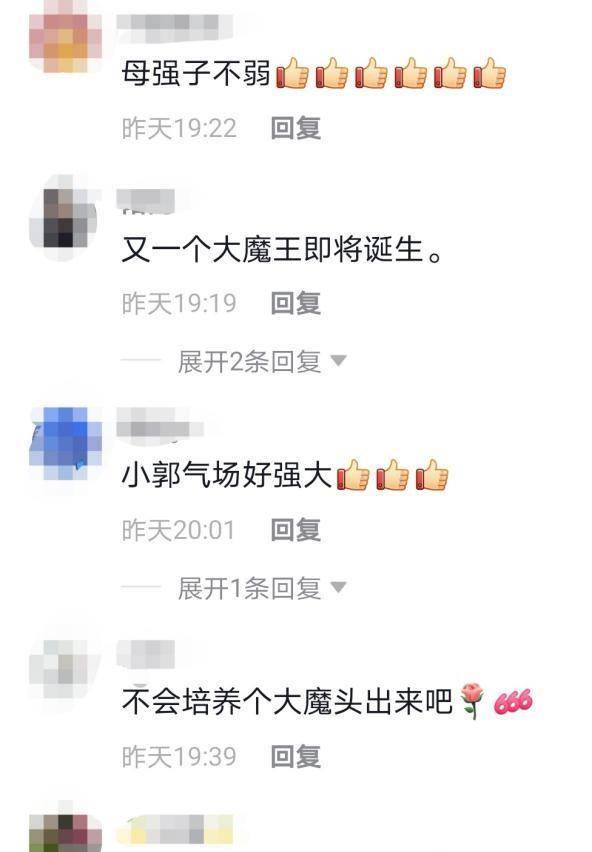Image resolution: width=592 pixels, height=852 pixels.
Task: Tap the username above 不会培养个大魔头出来吧
Action: click(146, 654)
